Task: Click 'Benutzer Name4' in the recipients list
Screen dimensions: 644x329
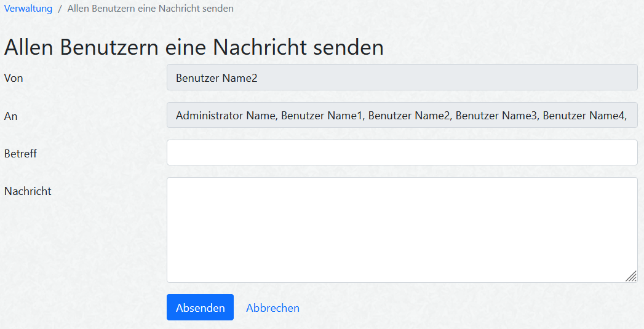Action: (583, 115)
